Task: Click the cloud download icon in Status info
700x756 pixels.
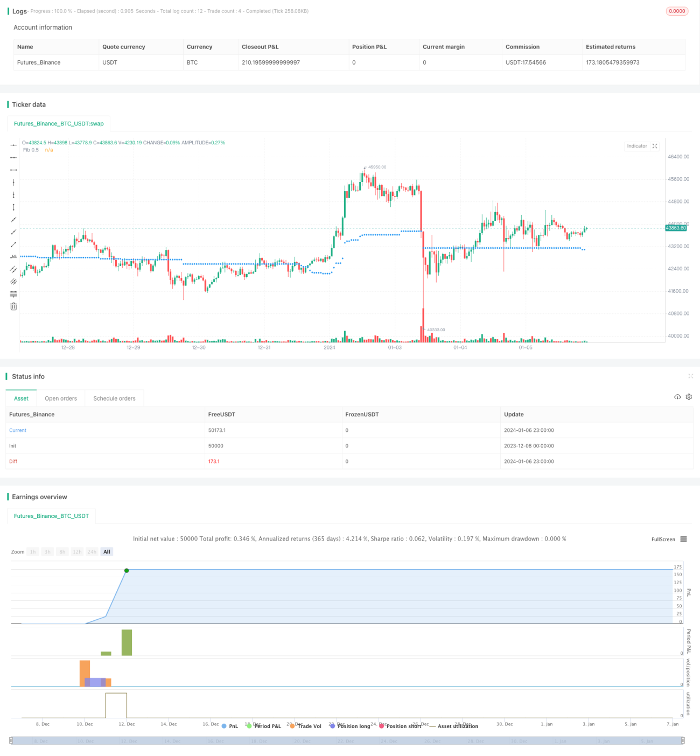Action: [677, 397]
